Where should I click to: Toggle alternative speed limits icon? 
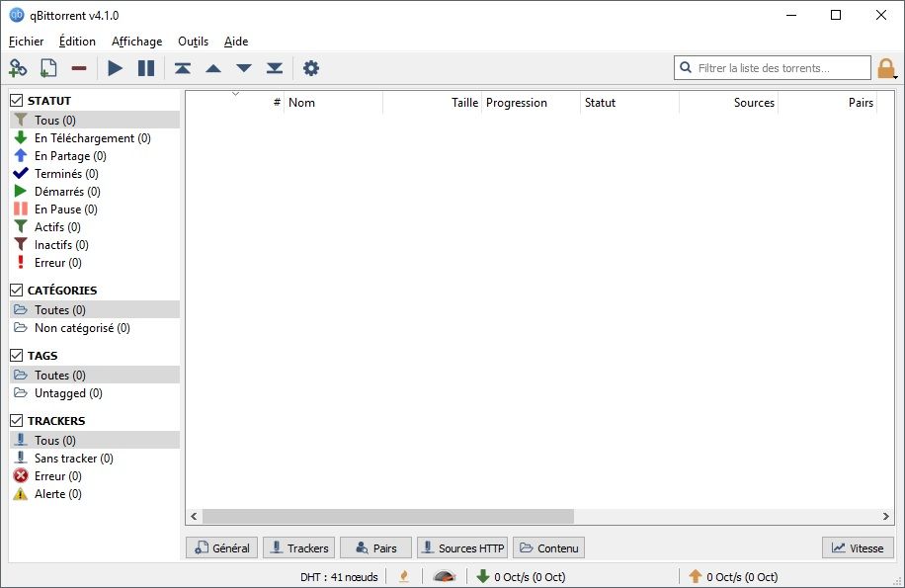[445, 576]
